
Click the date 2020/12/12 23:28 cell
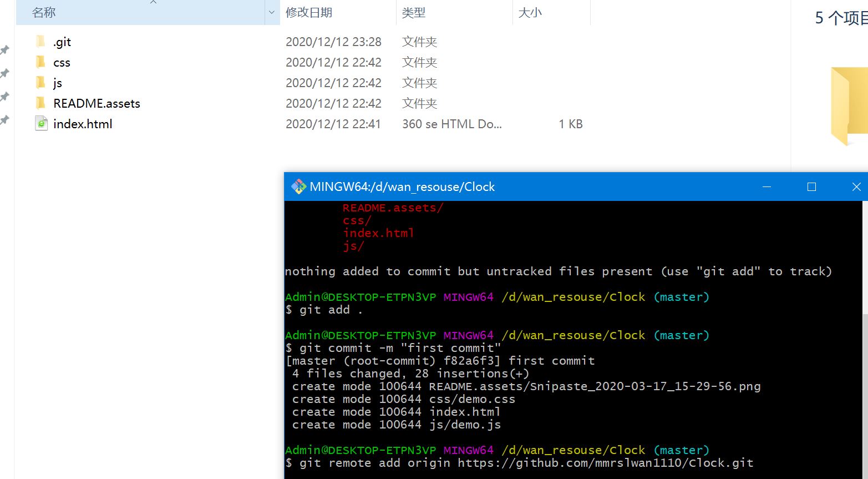coord(333,42)
